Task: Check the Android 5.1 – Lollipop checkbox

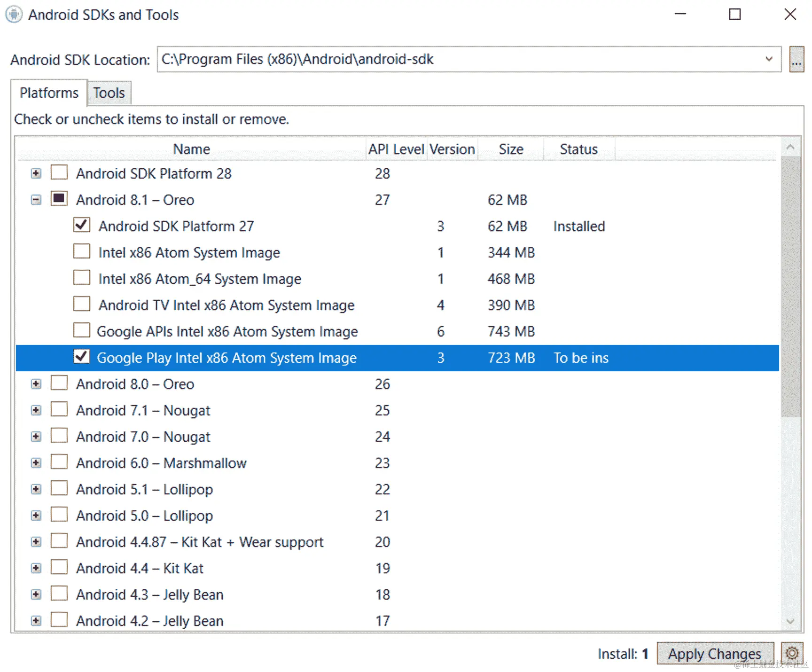Action: coord(59,488)
